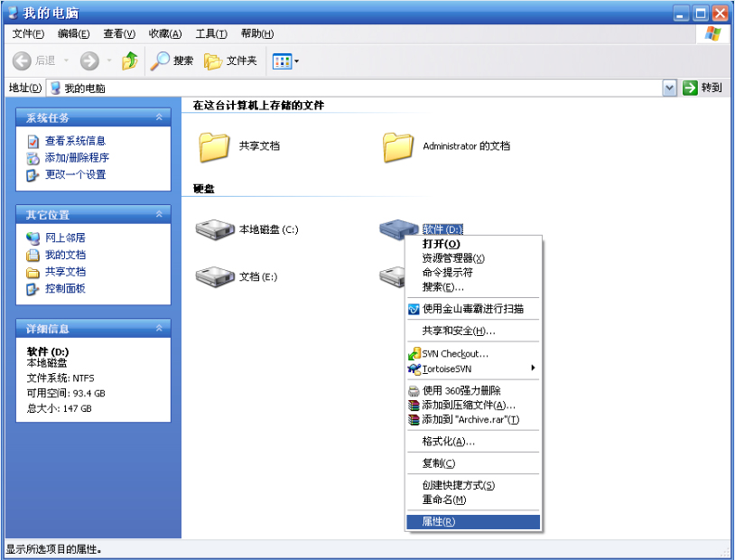735x560 pixels.
Task: Choose 共享和安全(H)... in the context menu
Action: [x=473, y=331]
